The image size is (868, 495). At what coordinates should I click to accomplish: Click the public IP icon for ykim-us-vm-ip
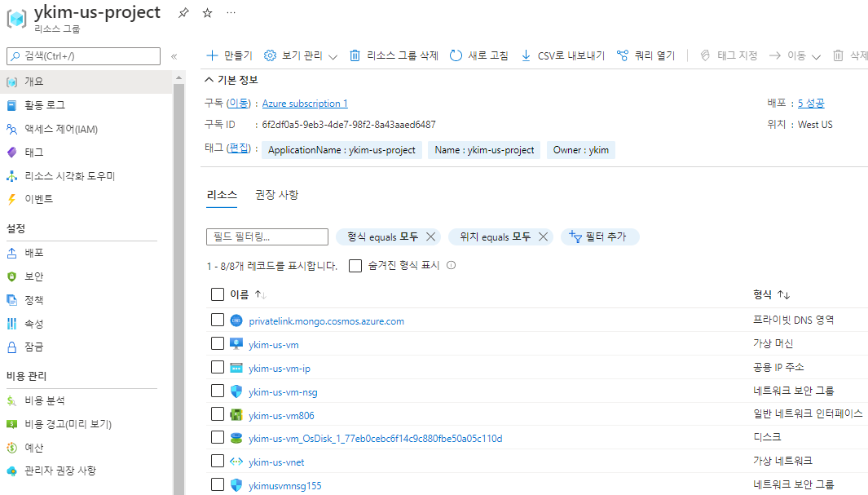236,368
